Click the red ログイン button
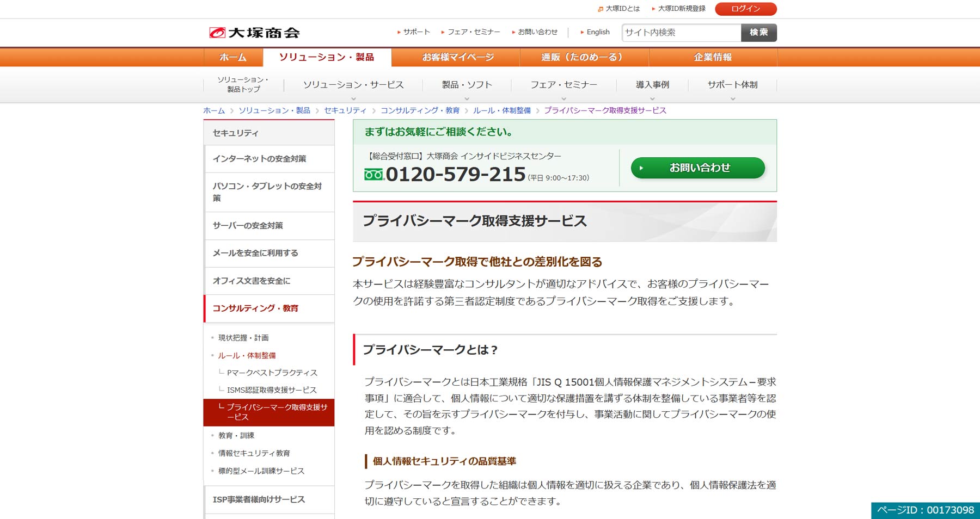980x519 pixels. click(745, 9)
